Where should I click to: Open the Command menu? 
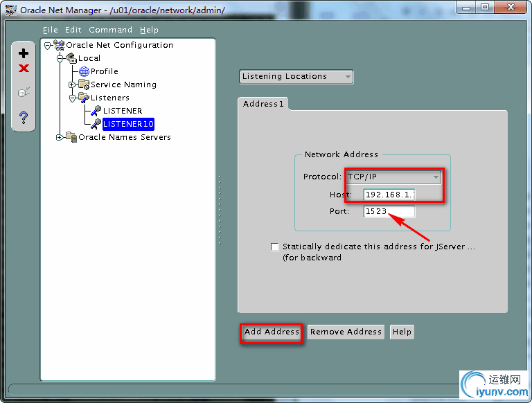click(111, 30)
